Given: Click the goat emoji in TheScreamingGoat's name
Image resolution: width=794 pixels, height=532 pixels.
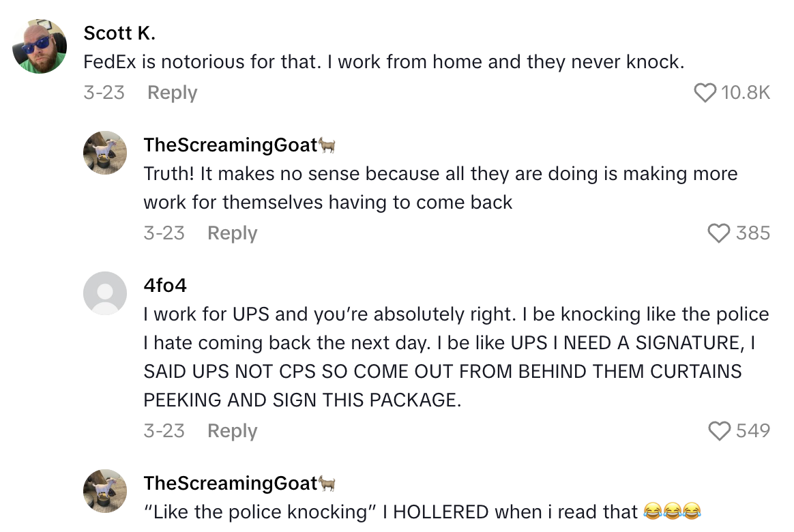Looking at the screenshot, I should tap(328, 145).
